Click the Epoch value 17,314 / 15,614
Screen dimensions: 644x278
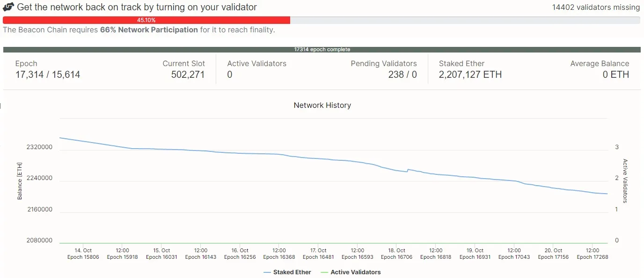tap(48, 75)
